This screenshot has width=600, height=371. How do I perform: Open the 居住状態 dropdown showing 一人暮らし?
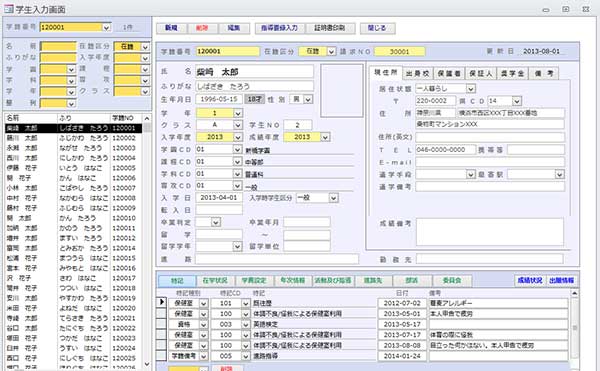pos(471,89)
